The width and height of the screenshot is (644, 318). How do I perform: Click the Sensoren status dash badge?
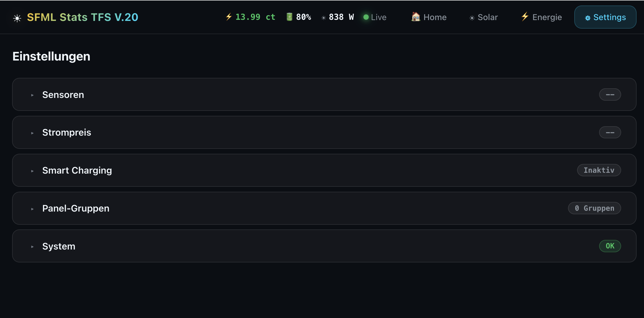(610, 95)
